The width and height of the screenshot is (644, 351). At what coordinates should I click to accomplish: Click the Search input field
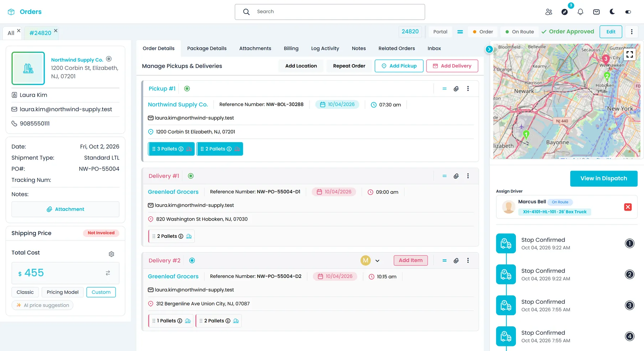coord(330,12)
